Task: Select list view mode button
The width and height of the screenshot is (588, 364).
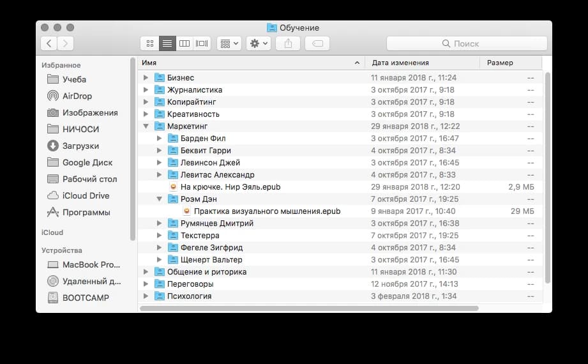Action: (167, 43)
